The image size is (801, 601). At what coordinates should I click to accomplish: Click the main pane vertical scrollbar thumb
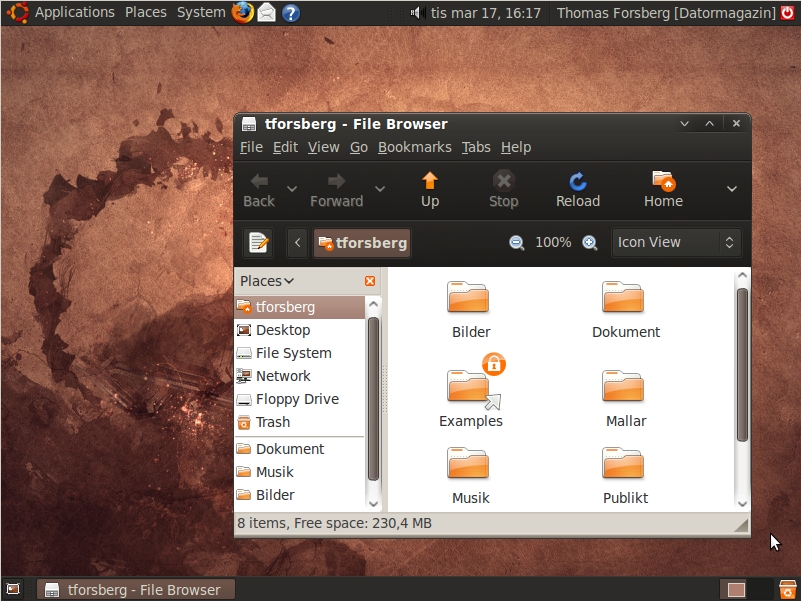(x=742, y=364)
